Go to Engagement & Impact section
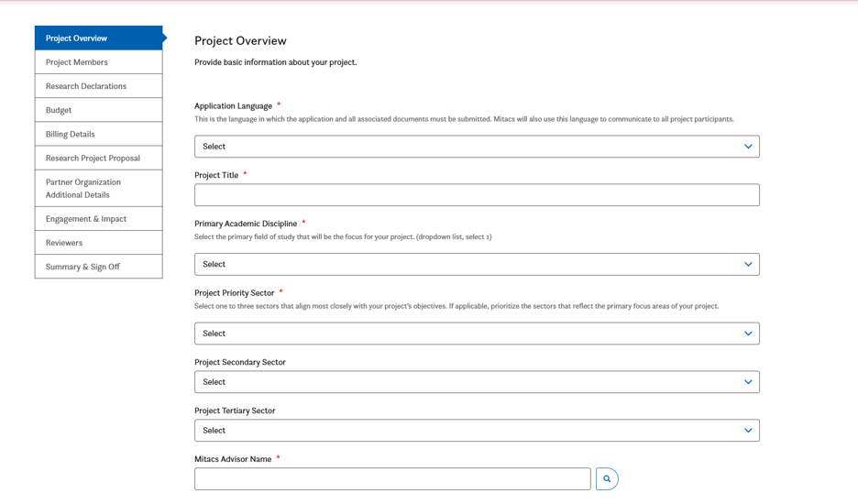 click(x=99, y=219)
